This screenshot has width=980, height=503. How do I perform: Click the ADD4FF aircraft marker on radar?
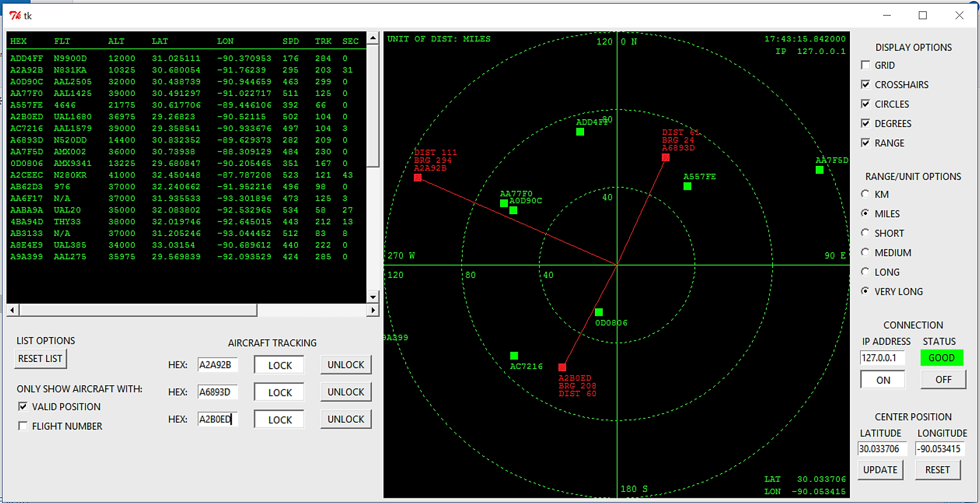tap(580, 132)
